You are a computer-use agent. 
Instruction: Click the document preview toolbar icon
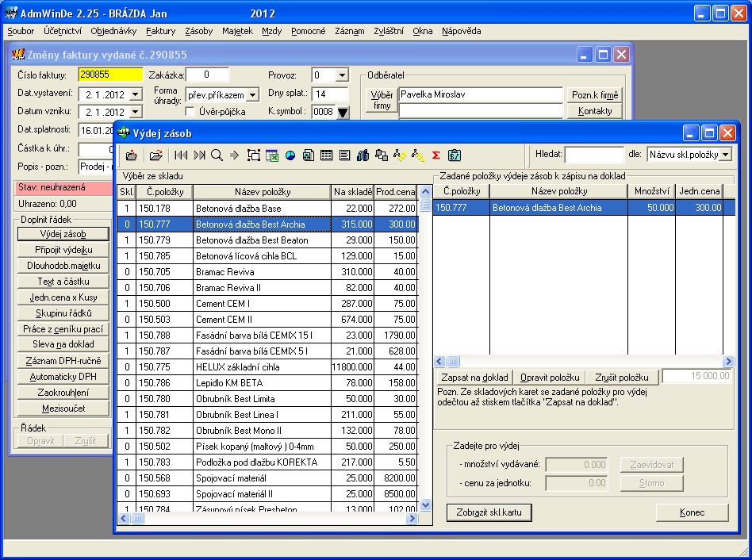pos(309,155)
